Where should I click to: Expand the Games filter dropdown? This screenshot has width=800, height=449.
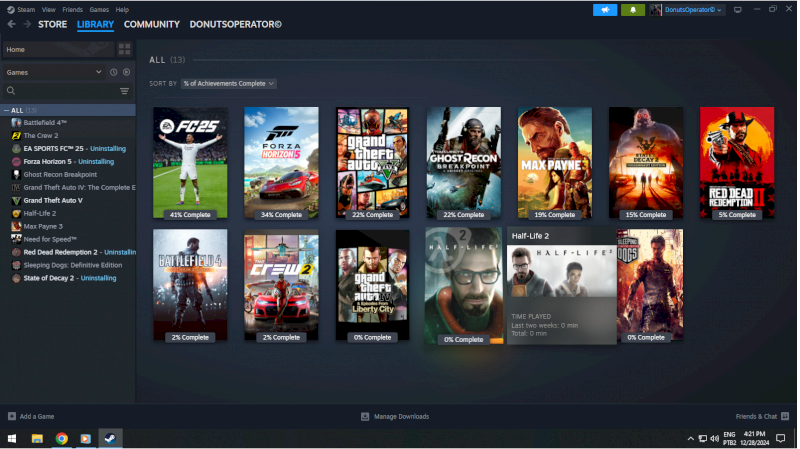coord(54,72)
